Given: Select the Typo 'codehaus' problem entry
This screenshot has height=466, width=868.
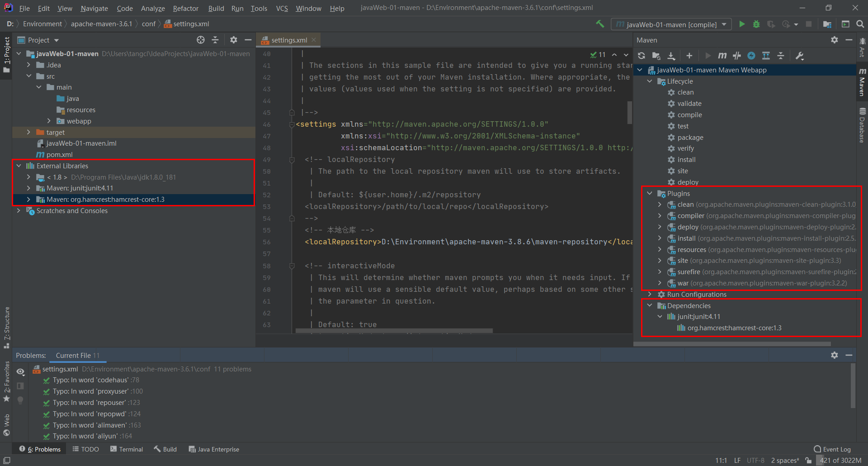Looking at the screenshot, I should (x=96, y=380).
